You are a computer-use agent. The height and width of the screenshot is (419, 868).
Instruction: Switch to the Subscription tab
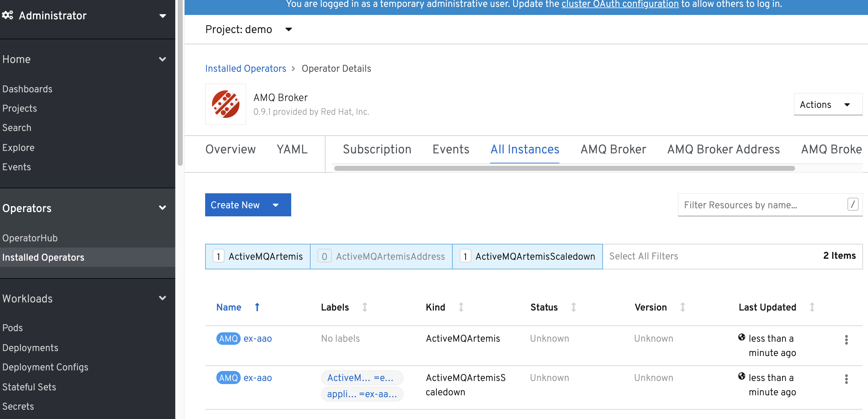(377, 149)
